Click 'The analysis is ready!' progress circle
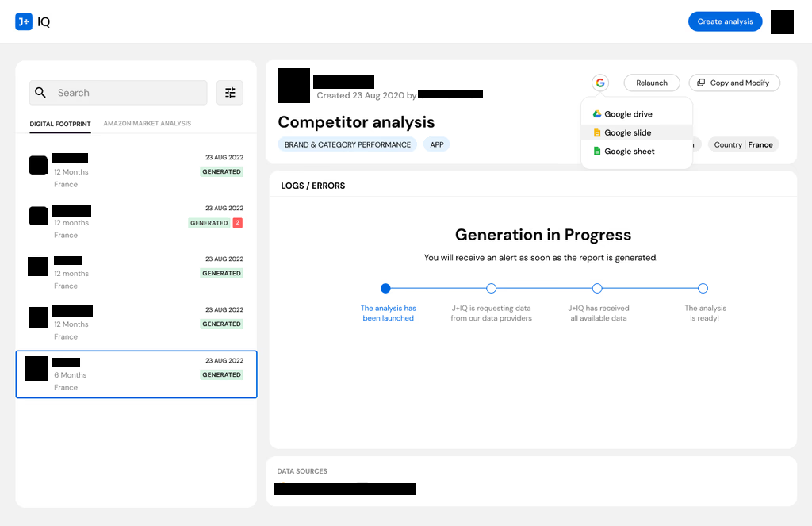Image resolution: width=812 pixels, height=526 pixels. click(x=703, y=288)
